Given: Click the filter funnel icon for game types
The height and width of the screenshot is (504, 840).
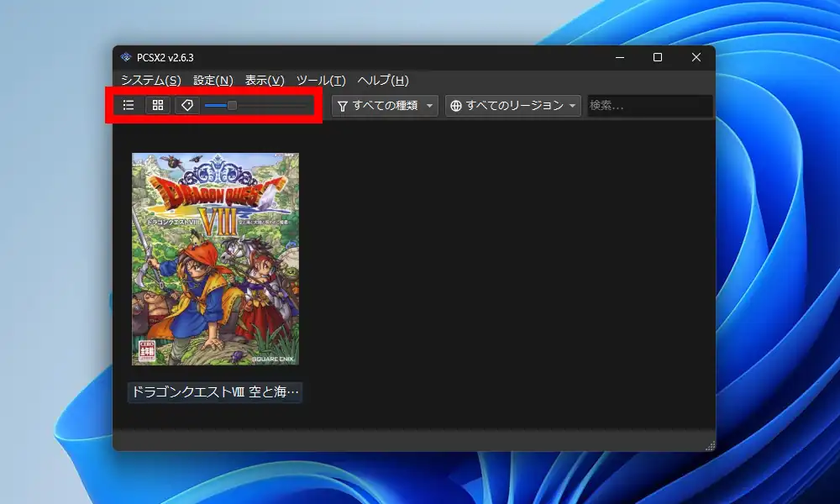Looking at the screenshot, I should coord(341,106).
